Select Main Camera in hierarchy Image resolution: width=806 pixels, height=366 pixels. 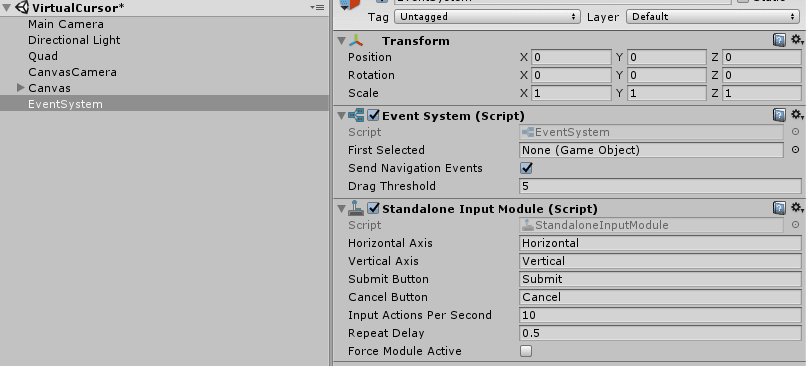[x=66, y=24]
